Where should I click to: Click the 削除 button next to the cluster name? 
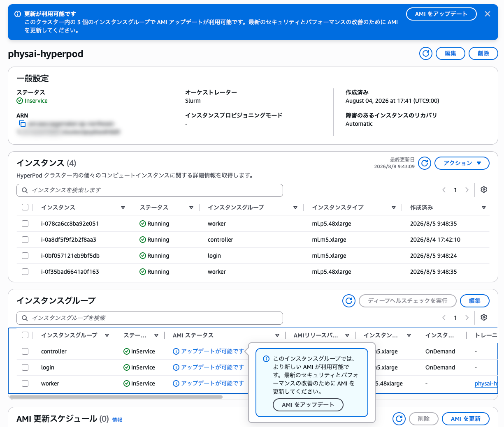pyautogui.click(x=483, y=53)
